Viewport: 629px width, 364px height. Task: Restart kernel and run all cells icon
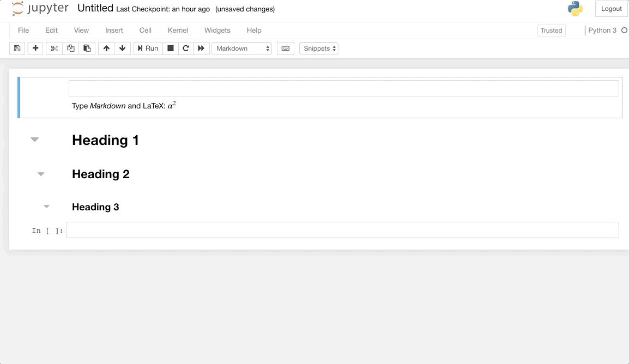pos(201,48)
